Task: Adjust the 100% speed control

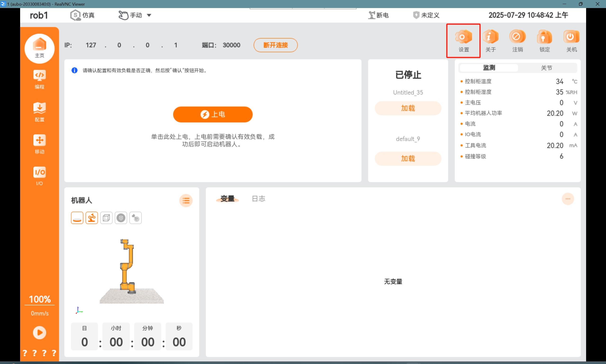Action: pos(40,299)
